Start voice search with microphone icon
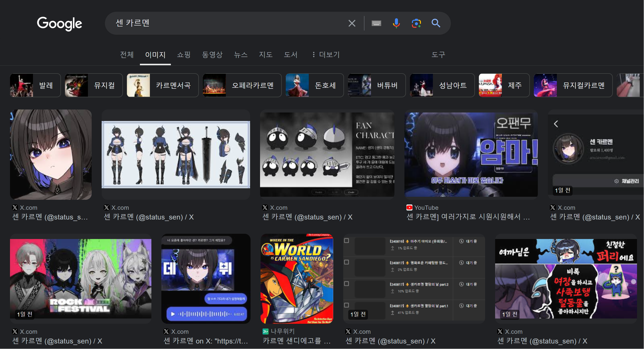 click(x=396, y=23)
